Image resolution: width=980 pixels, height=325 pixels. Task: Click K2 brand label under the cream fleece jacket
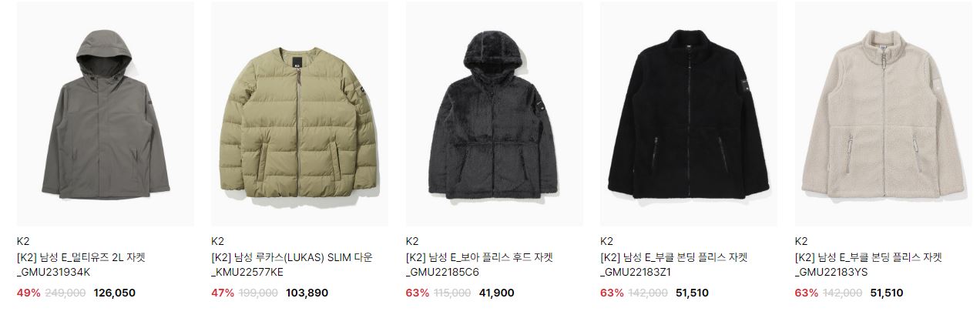(x=801, y=241)
